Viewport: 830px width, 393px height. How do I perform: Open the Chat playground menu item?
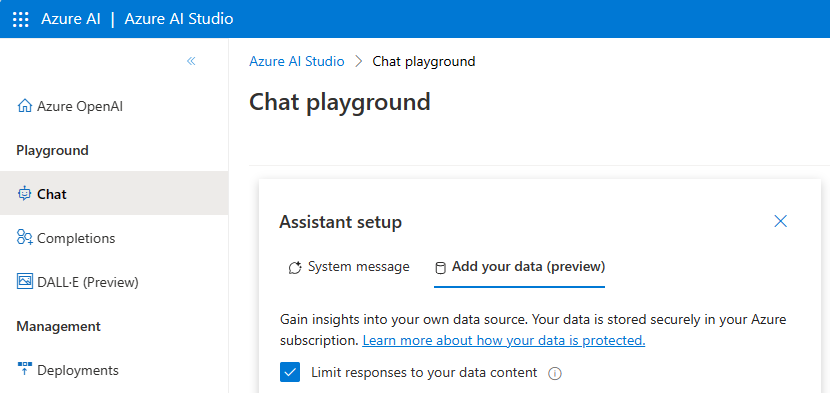click(114, 194)
